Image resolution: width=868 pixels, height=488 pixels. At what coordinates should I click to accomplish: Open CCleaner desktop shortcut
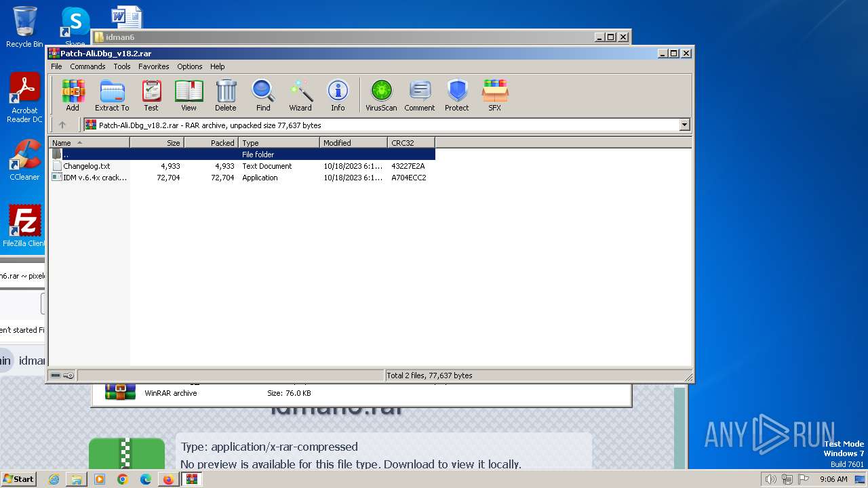tap(24, 161)
